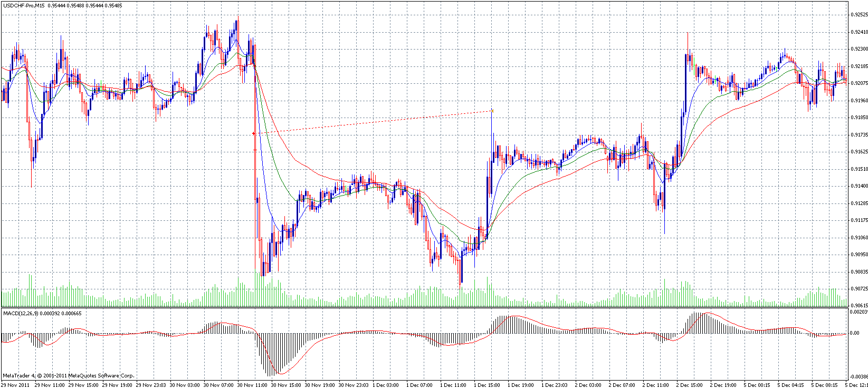
Task: Click the 2 Dec 07:00 time label
Action: [x=622, y=385]
